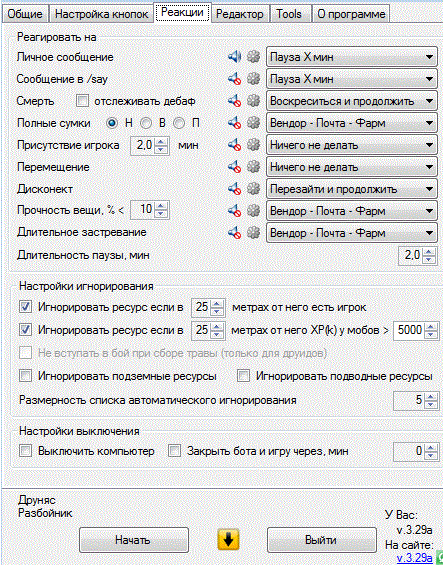Open gear settings for Сообщение в /say

(x=253, y=79)
